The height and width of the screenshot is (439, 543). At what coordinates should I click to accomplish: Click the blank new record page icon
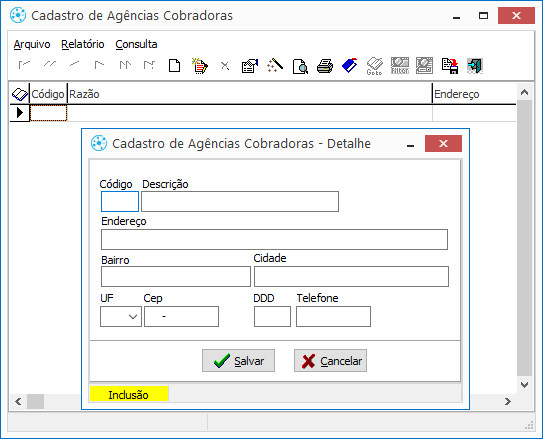coord(175,65)
